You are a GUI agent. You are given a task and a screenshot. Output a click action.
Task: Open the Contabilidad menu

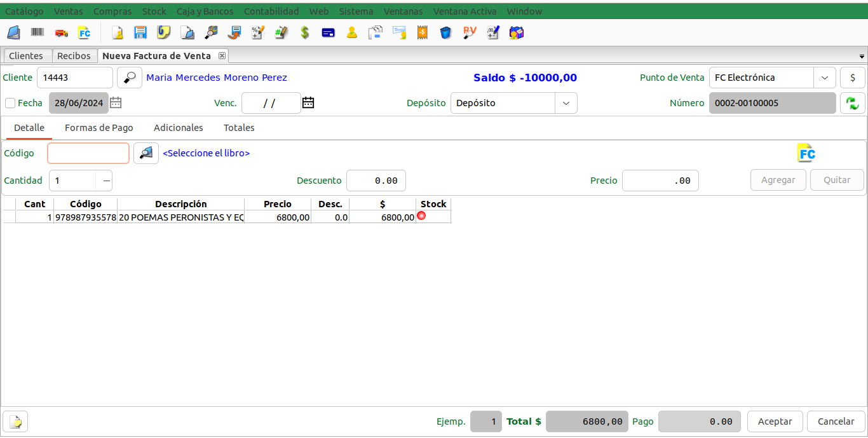(271, 11)
